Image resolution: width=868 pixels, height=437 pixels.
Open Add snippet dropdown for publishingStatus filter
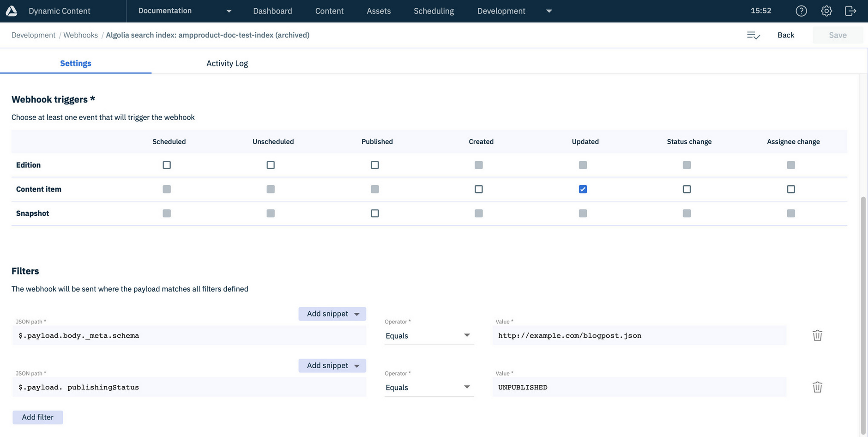click(x=332, y=365)
